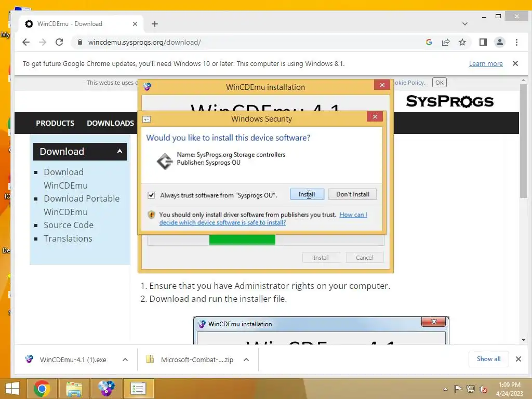The width and height of the screenshot is (532, 399).
Task: Click the muted volume tray icon
Action: tap(483, 389)
